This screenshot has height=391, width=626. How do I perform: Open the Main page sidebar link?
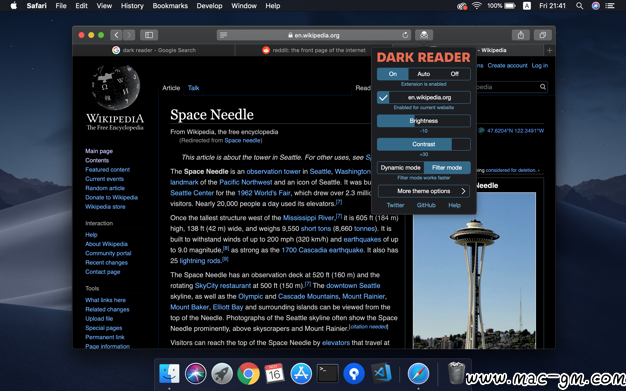click(x=99, y=151)
